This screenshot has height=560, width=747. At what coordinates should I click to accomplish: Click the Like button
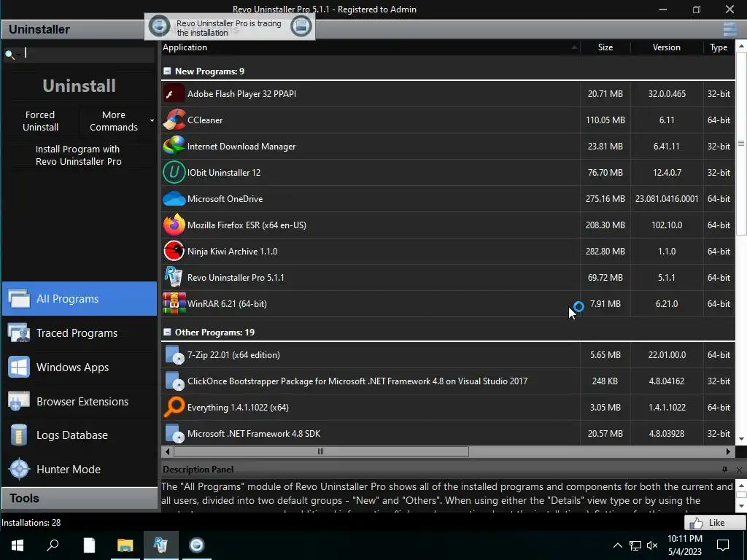[x=715, y=522]
